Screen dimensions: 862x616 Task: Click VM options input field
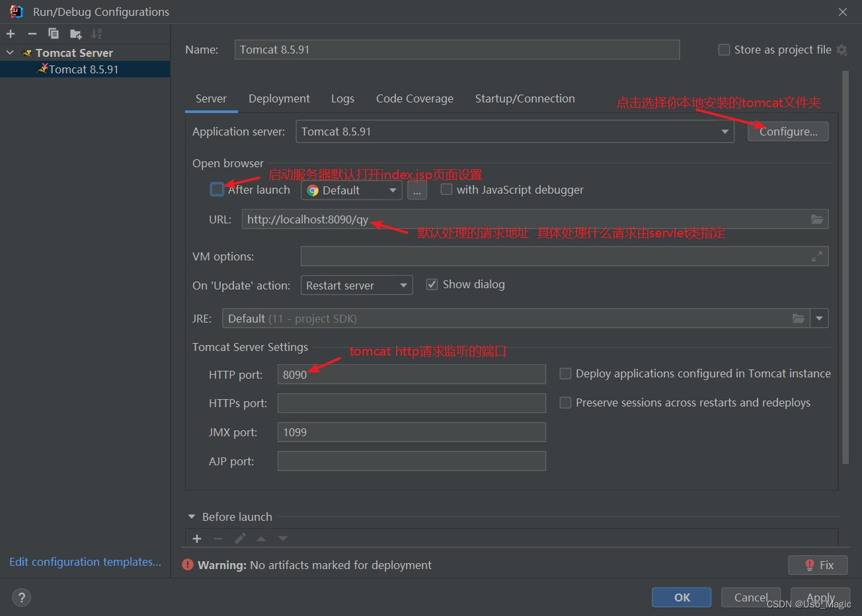565,256
